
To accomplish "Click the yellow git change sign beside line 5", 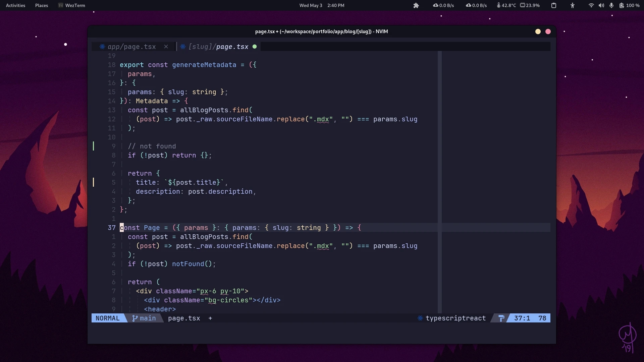I will coord(94,182).
